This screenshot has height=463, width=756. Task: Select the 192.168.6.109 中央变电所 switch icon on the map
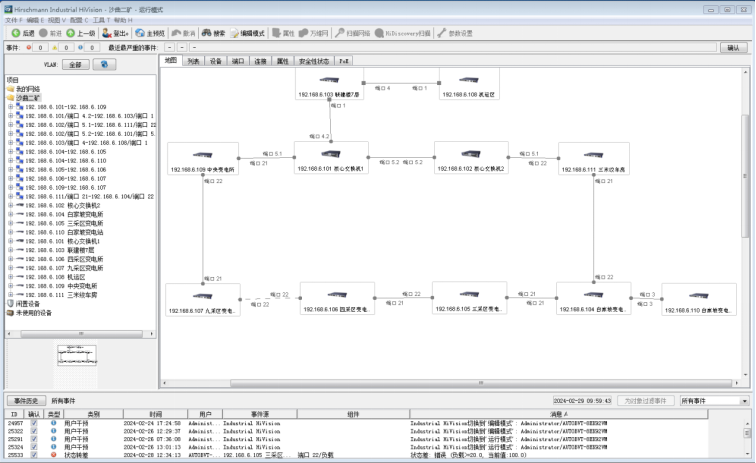point(203,157)
